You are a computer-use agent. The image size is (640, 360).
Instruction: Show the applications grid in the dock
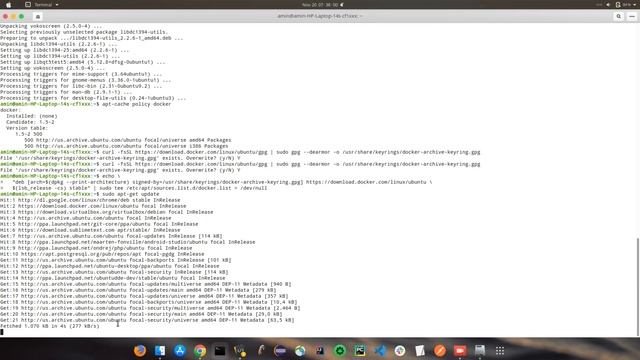(500, 351)
